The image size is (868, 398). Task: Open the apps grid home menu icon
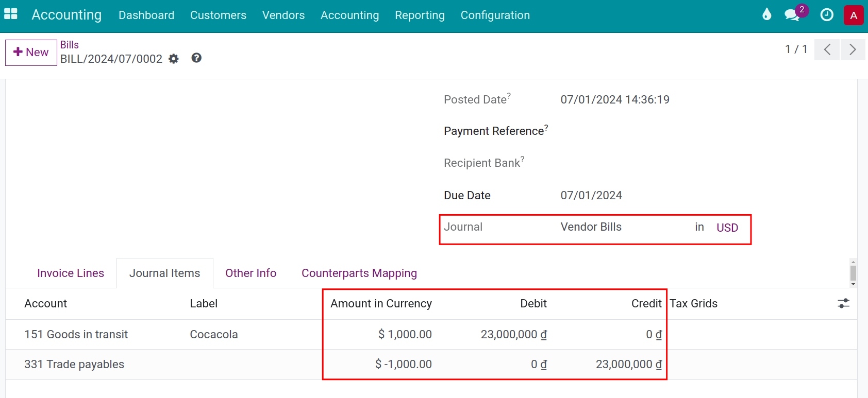tap(10, 14)
